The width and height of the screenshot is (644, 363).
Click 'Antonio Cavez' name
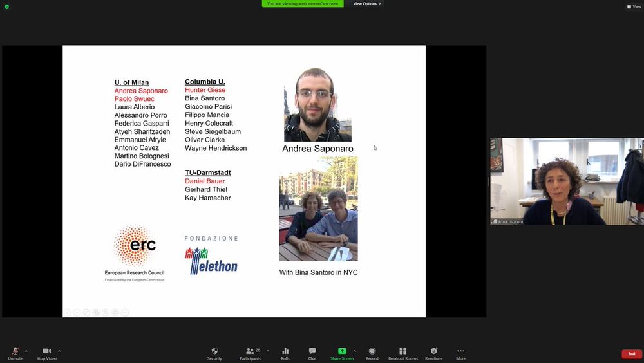[x=137, y=148]
